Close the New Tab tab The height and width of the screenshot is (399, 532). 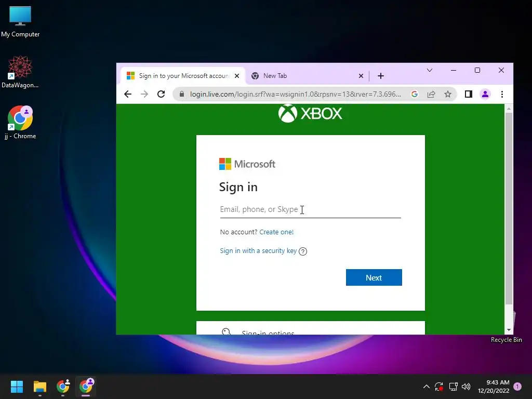(x=361, y=76)
